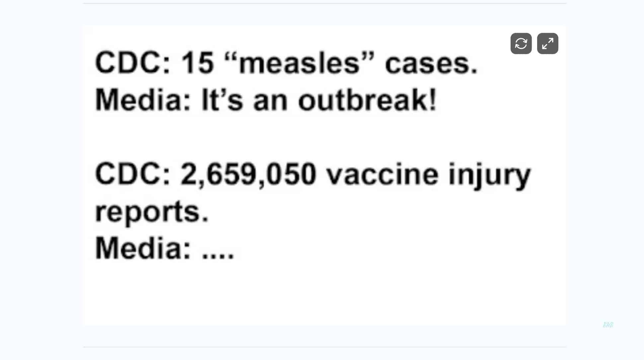This screenshot has height=360, width=644.
Task: Click the word "cases." on first line
Action: coord(431,64)
